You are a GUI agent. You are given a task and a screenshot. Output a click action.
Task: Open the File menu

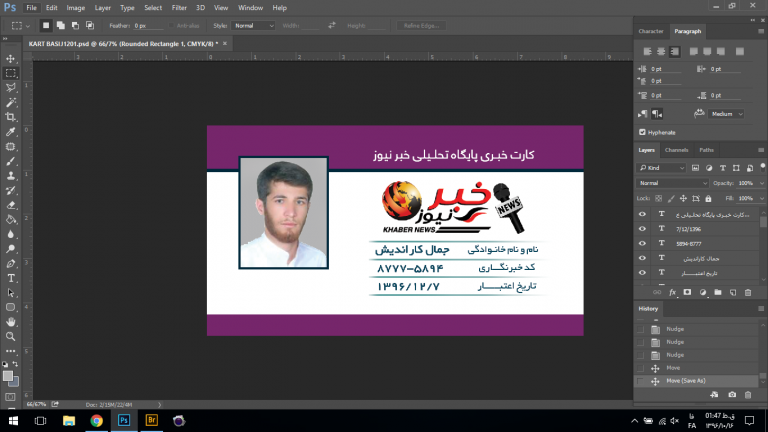click(31, 8)
